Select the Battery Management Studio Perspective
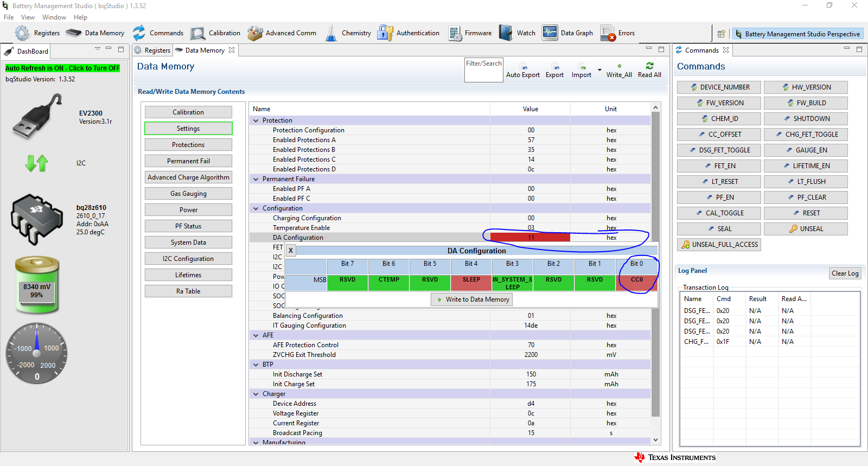 [x=797, y=34]
